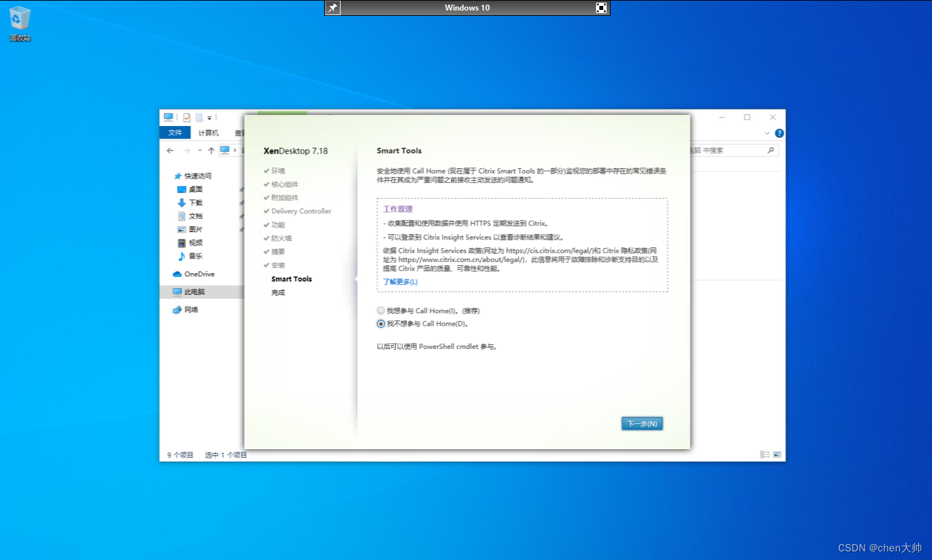Go up one folder level with the up arrow
The width and height of the screenshot is (932, 560).
pyautogui.click(x=211, y=150)
